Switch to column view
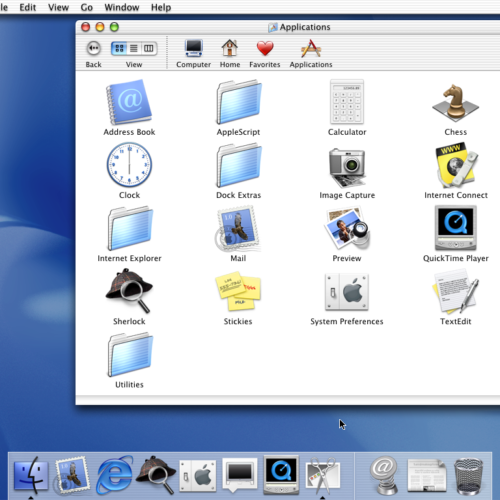The width and height of the screenshot is (500, 500). coord(149,49)
